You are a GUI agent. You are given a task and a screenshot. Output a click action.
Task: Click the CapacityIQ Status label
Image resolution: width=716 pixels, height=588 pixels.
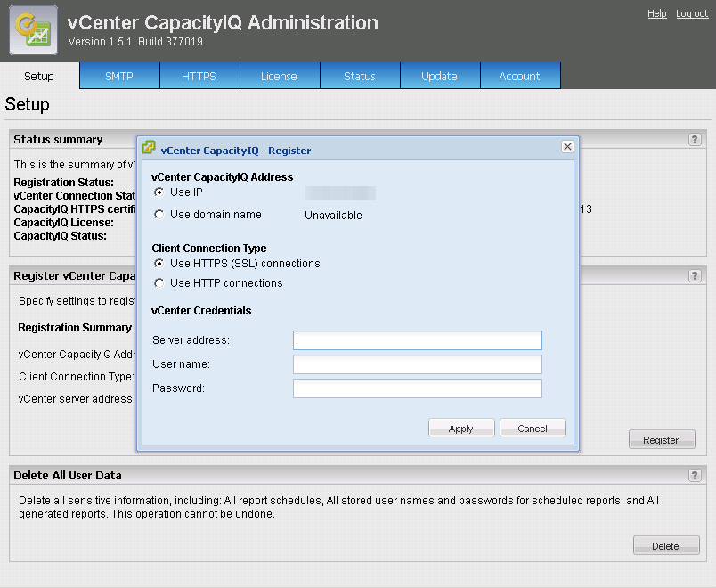pyautogui.click(x=61, y=236)
